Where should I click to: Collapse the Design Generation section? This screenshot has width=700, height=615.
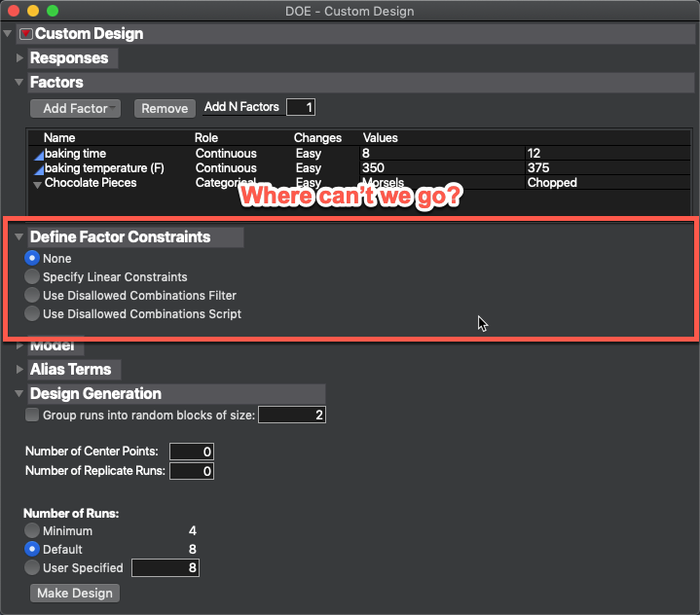tap(18, 394)
